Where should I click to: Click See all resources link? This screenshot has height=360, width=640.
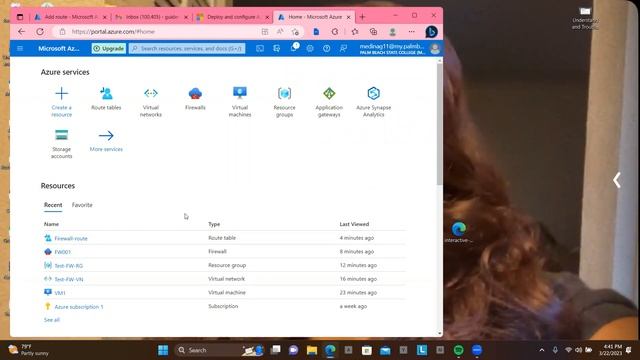point(52,320)
